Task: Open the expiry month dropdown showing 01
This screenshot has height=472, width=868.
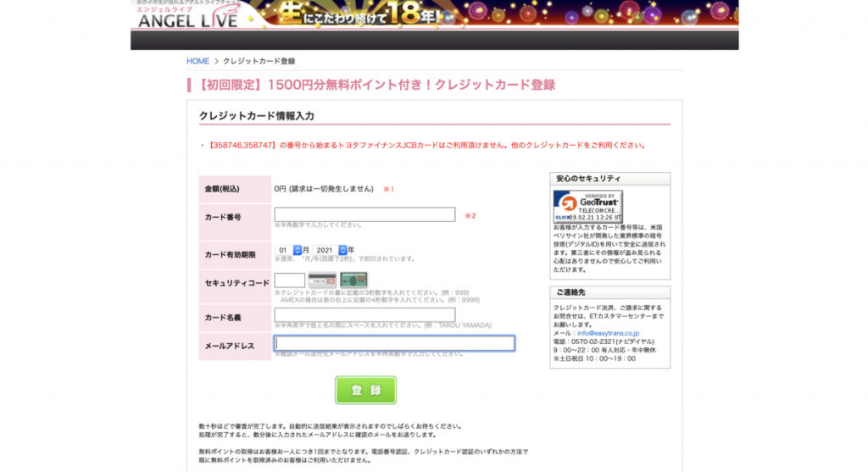Action: (x=289, y=250)
